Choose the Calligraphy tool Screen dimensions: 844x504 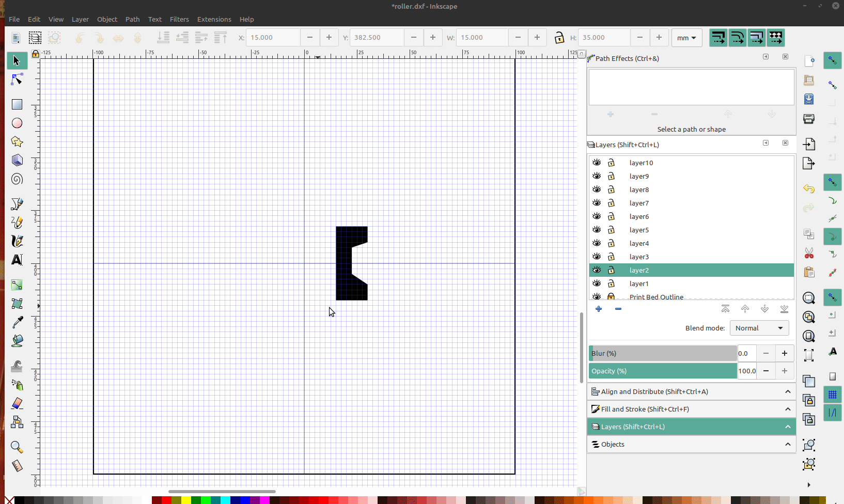[17, 241]
